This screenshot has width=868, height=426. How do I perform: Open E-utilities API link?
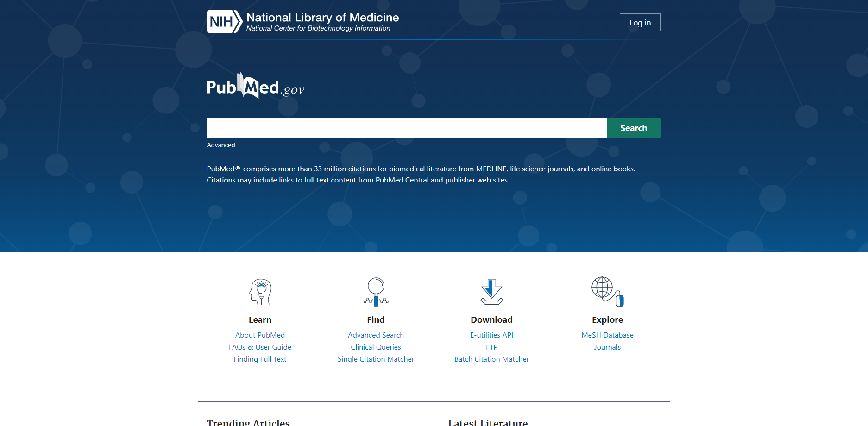(x=491, y=335)
